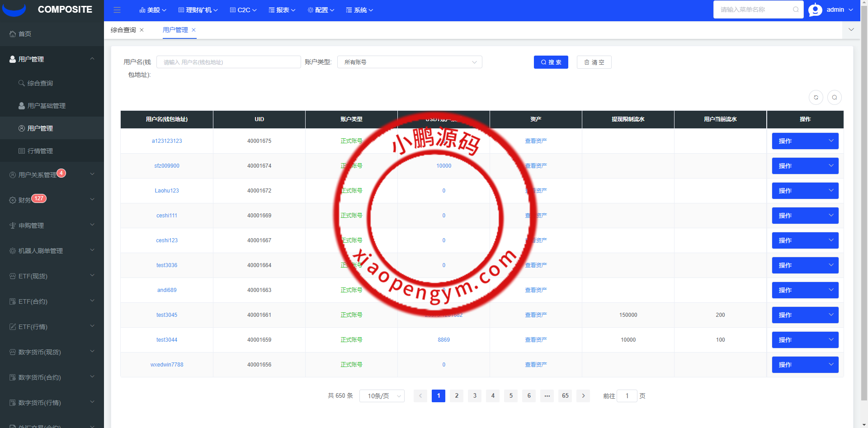Open the 首页 home sidebar item
The height and width of the screenshot is (428, 868).
click(x=25, y=34)
